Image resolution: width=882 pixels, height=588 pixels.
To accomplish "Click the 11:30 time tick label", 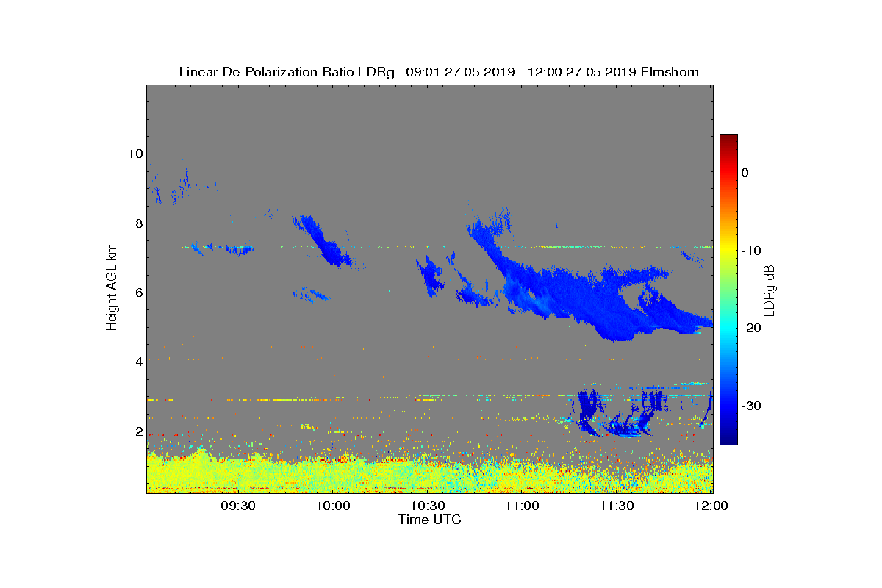I will click(x=617, y=506).
